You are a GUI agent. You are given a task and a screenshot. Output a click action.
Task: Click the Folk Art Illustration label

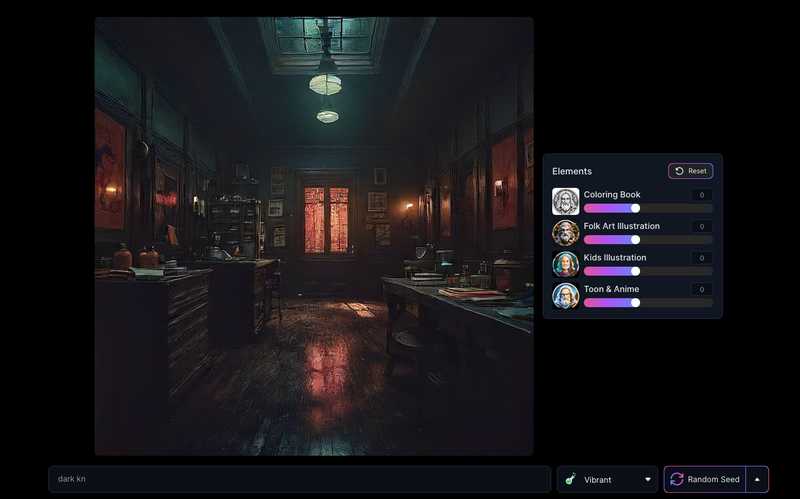click(621, 226)
